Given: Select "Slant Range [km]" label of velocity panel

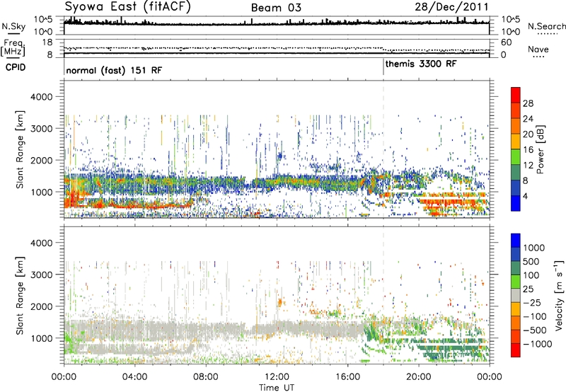Looking at the screenshot, I should click(20, 296).
